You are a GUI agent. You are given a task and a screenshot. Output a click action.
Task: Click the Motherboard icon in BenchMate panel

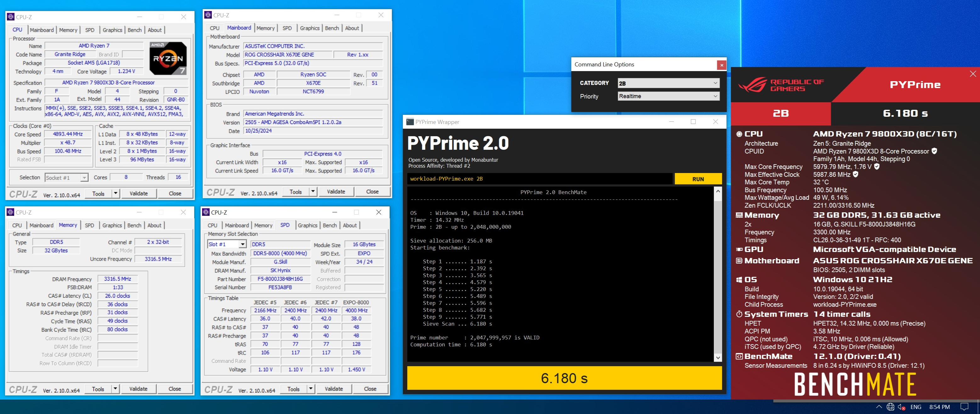pos(739,261)
